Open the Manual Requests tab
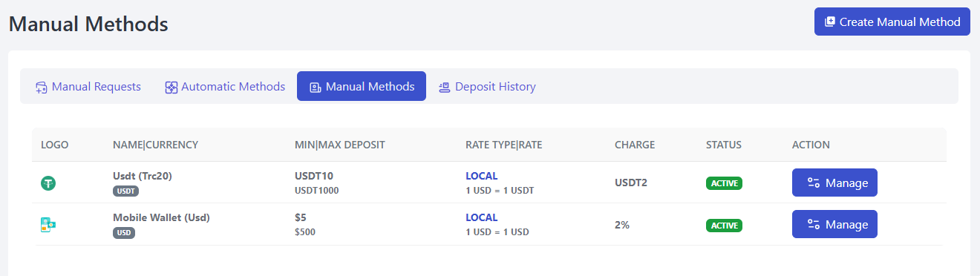Viewport: 980px width, 276px height. click(x=88, y=87)
